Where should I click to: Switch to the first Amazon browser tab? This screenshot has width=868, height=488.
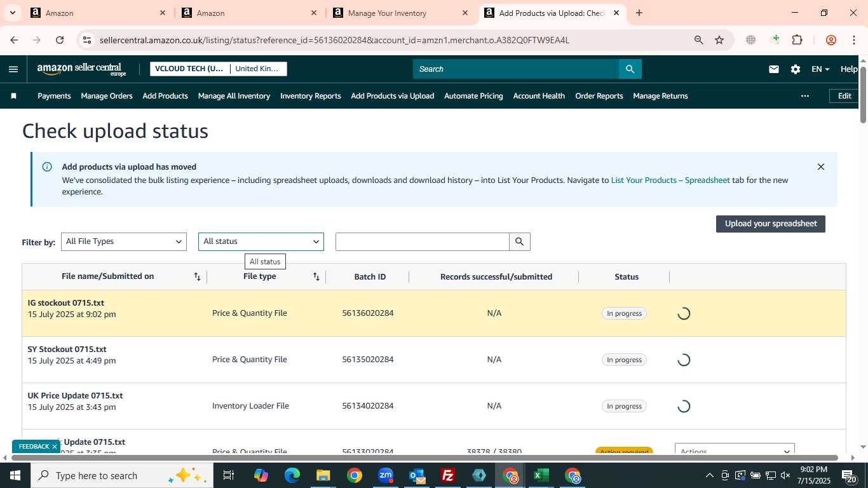(x=98, y=13)
